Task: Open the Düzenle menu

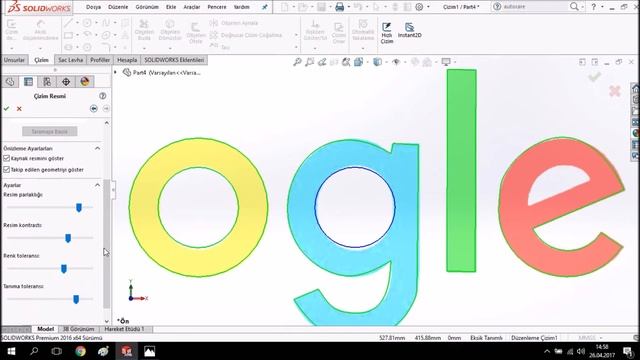Action: [x=118, y=7]
